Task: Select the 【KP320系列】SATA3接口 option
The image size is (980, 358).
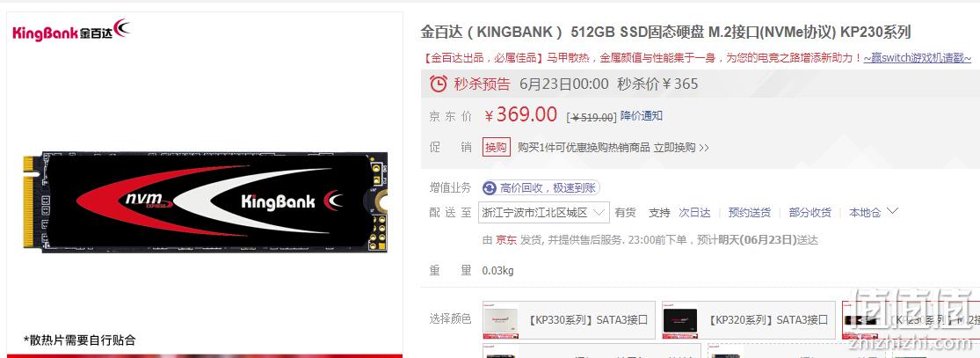Action: point(749,320)
